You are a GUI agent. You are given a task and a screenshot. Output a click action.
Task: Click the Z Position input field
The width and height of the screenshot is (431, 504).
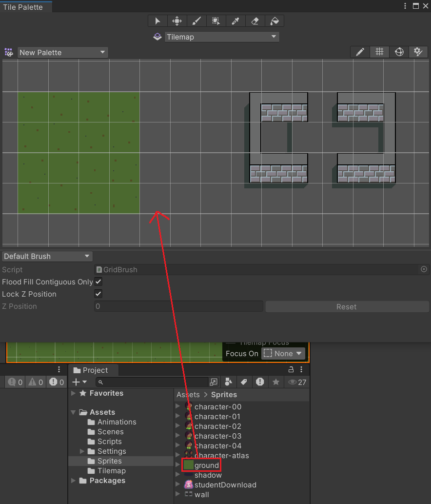[x=178, y=306]
